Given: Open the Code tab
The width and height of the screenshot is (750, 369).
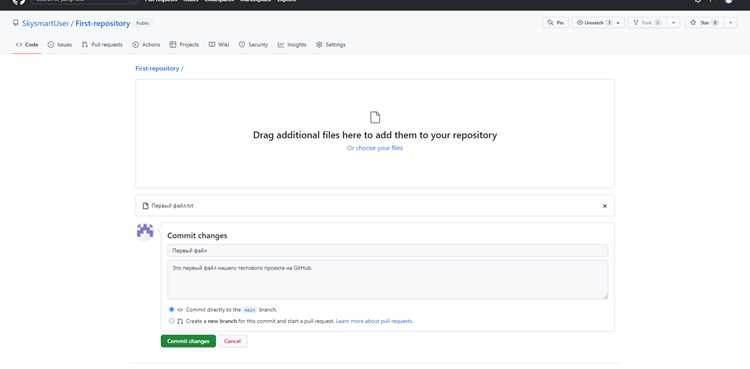Looking at the screenshot, I should tap(27, 45).
